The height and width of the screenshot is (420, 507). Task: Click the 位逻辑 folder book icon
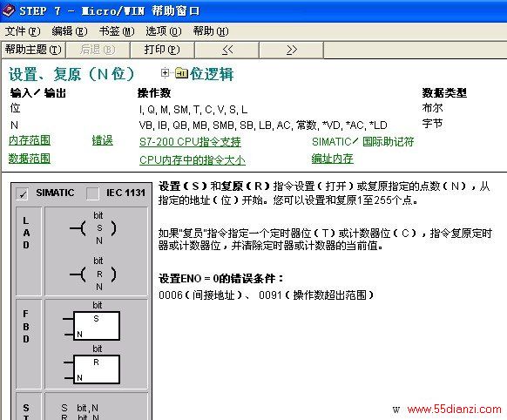pyautogui.click(x=181, y=73)
